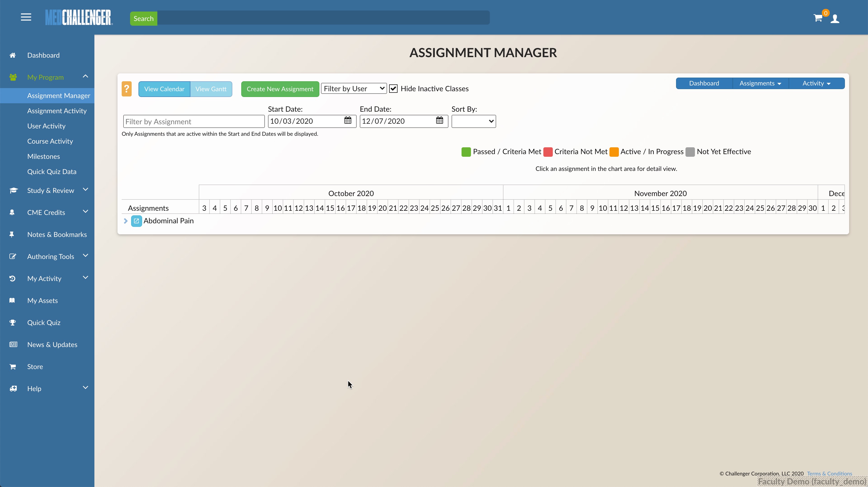Screen dimensions: 868x487
Task: Click the green Passed / Criteria Met swatch
Action: pos(466,152)
